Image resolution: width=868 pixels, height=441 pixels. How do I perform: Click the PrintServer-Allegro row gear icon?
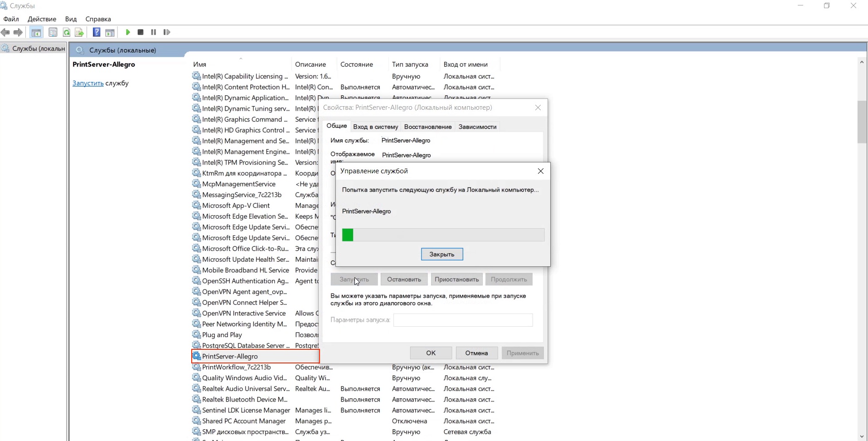[x=196, y=356]
